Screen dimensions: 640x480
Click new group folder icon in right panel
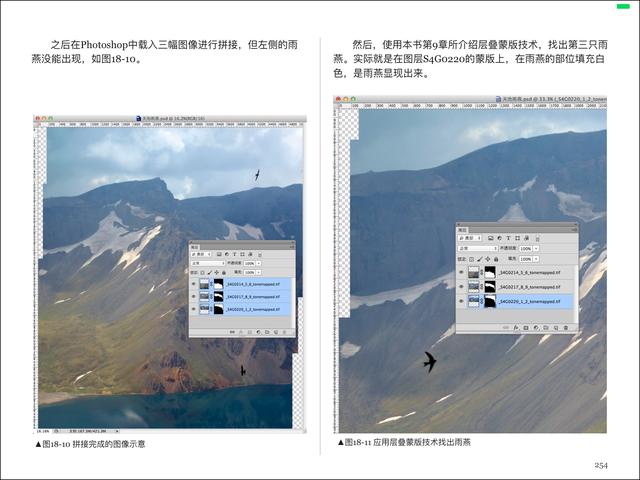tap(546, 327)
